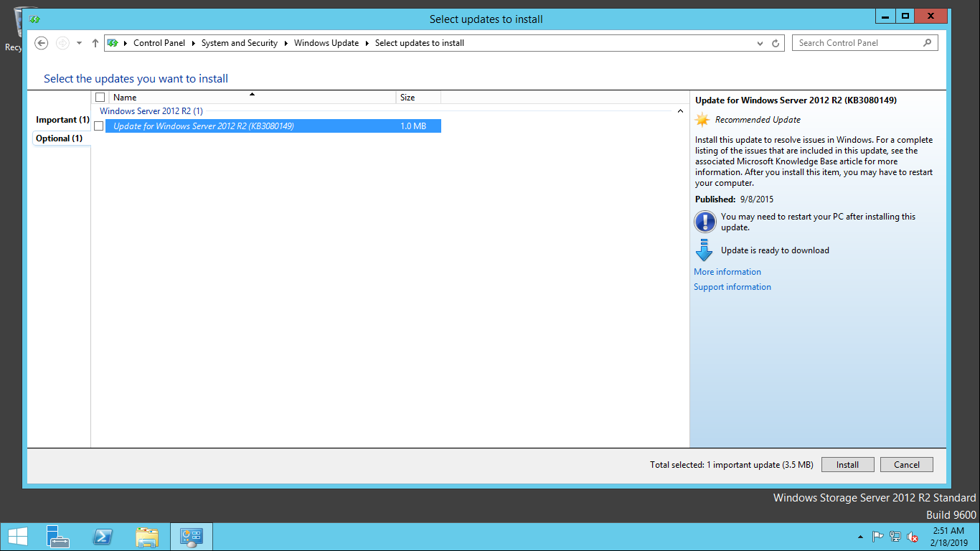The height and width of the screenshot is (551, 980).
Task: Click the Control Panel taskbar button
Action: click(x=192, y=537)
